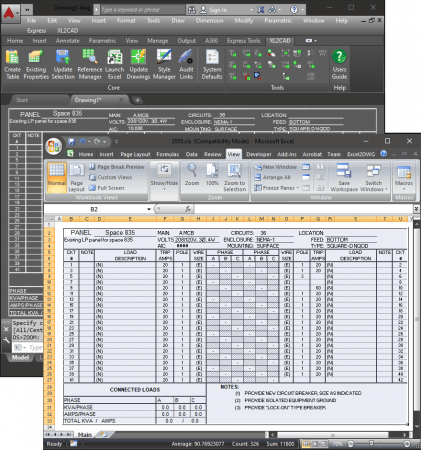Screen dimensions: 421x450
Task: Set zoom to 100% in Excel
Action: tap(212, 175)
